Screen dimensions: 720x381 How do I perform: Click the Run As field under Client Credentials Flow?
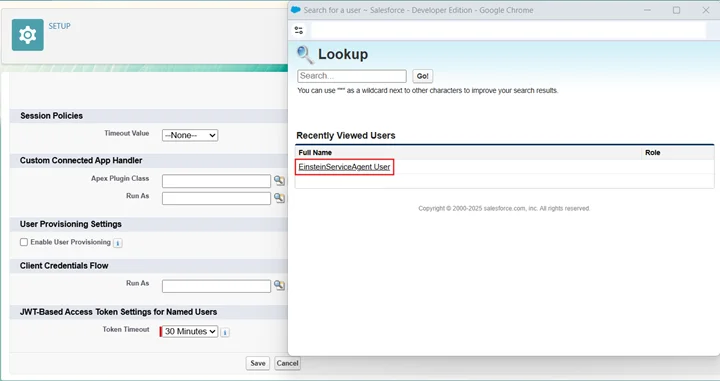coord(216,286)
